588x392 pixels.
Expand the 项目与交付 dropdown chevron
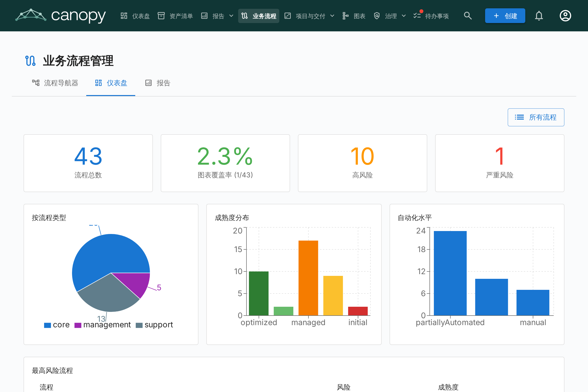click(x=332, y=16)
